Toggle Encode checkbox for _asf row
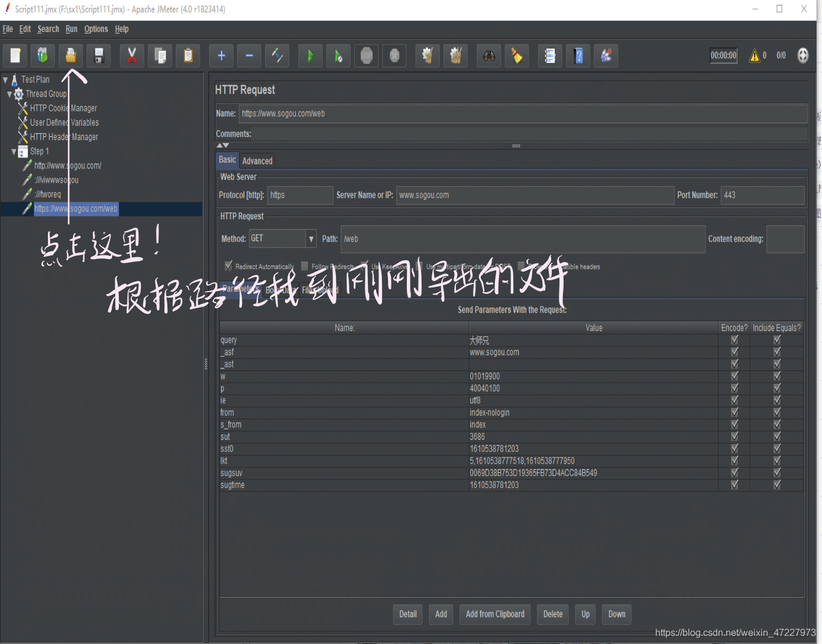 (734, 352)
